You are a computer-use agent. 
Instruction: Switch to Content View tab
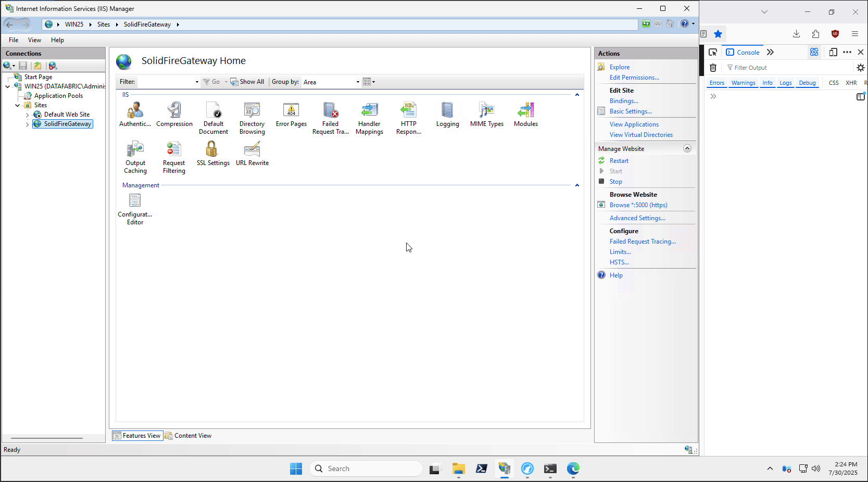pos(188,436)
